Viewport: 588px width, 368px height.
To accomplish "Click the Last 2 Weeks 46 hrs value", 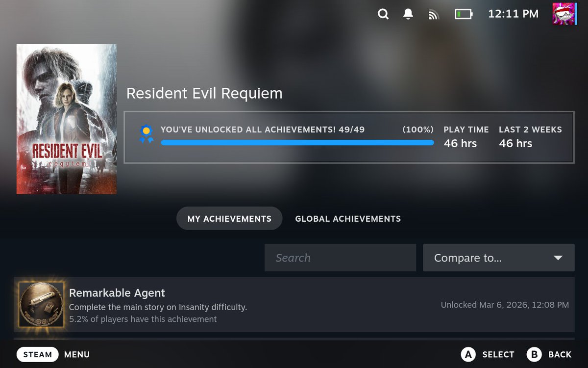I will point(515,143).
